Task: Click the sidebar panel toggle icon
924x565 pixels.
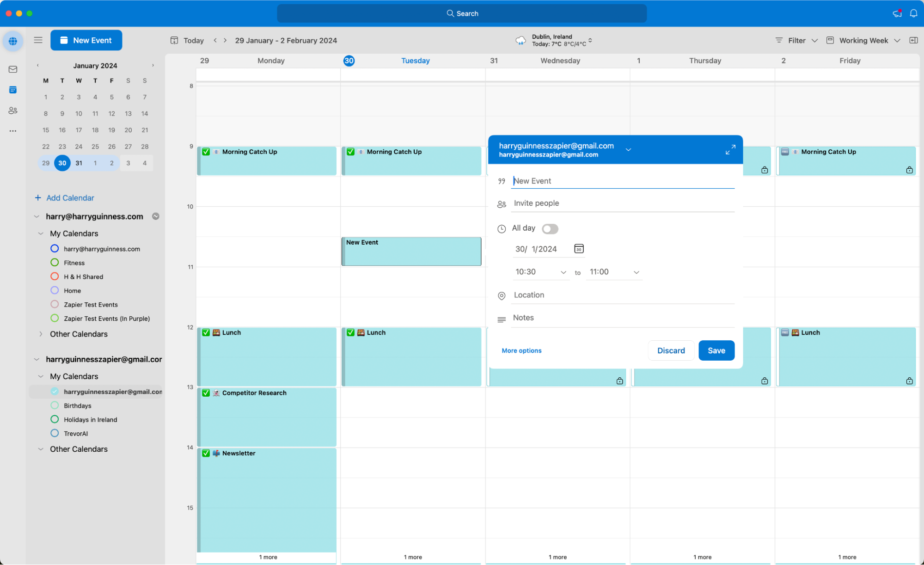Action: coord(913,40)
